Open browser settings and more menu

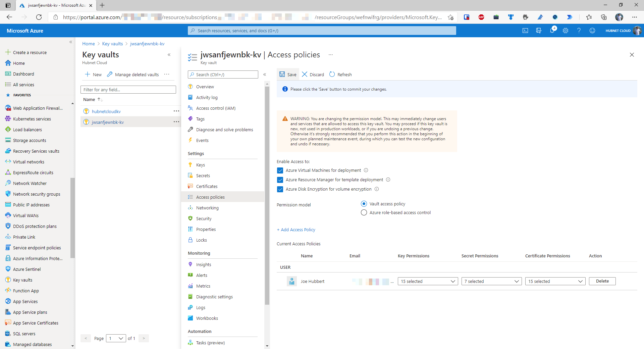tap(635, 17)
